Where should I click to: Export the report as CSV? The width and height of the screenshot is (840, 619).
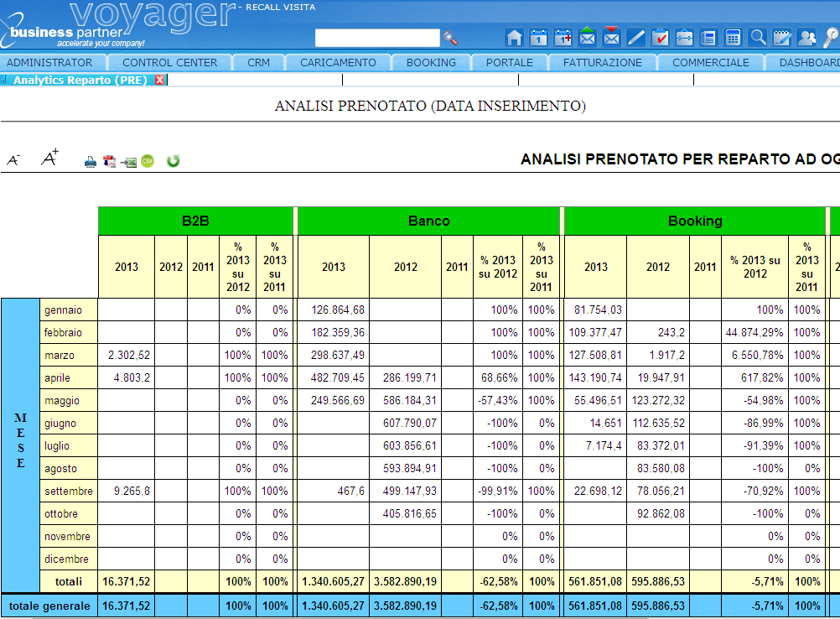148,161
